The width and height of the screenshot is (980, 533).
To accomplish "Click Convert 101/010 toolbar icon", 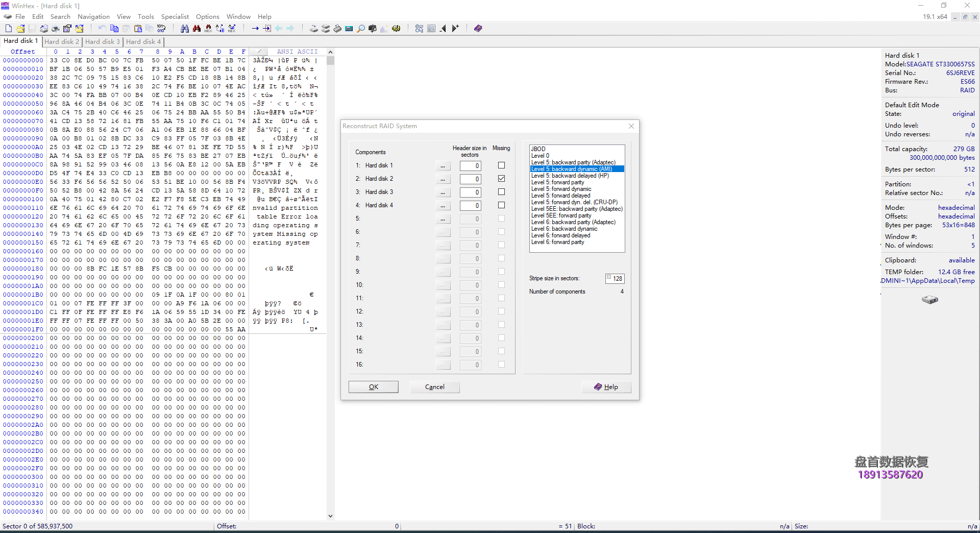I will [161, 29].
